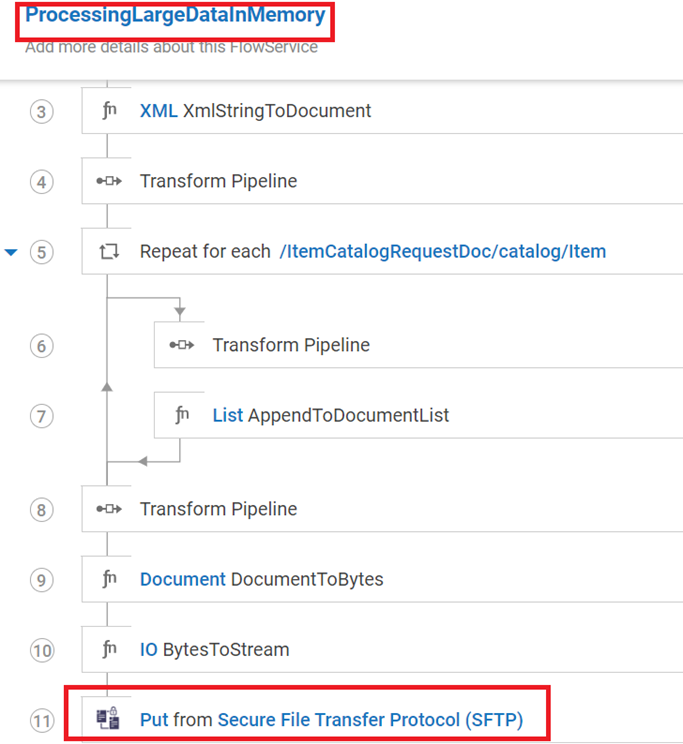Screen dimensions: 683x744
Task: Select step number 9 circle
Action: 41,580
